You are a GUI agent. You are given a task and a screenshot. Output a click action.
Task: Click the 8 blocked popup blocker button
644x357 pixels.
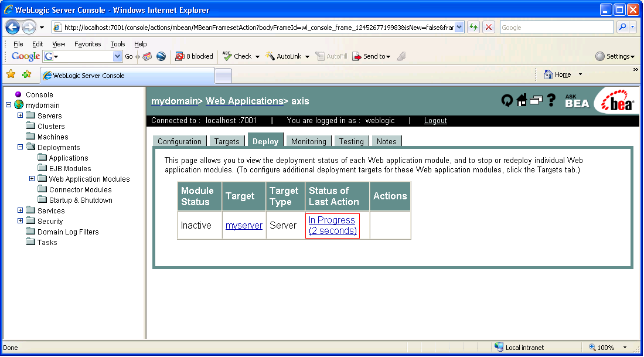195,56
